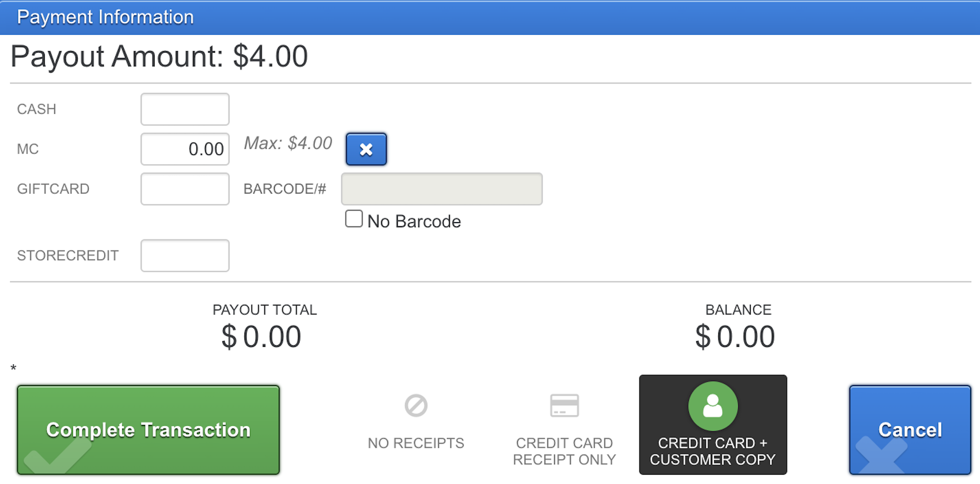The width and height of the screenshot is (980, 484).
Task: Select CREDIT CARD + CUSTOMER COPY option
Action: point(713,425)
